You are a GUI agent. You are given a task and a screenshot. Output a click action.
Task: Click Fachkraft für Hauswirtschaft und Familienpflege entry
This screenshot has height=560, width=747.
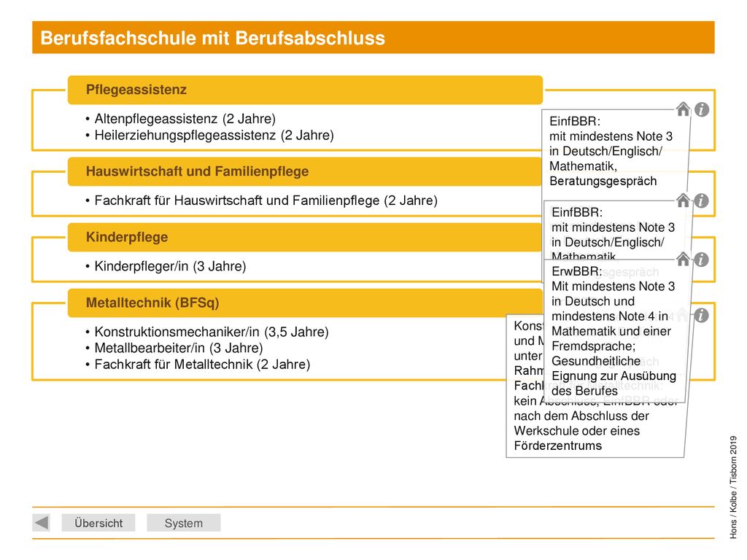(266, 201)
